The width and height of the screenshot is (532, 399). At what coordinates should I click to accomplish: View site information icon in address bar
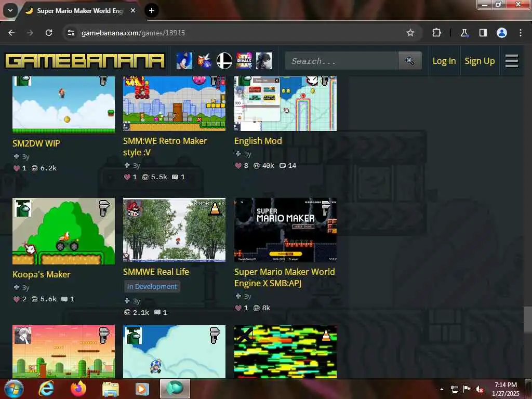71,33
